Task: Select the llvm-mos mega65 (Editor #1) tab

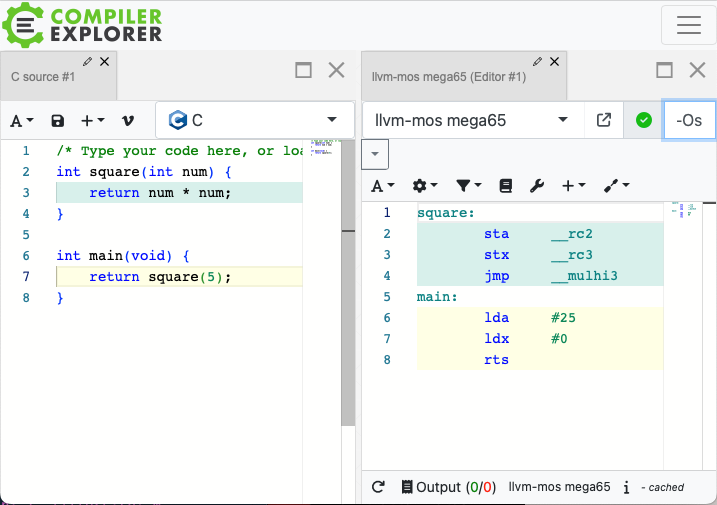Action: point(449,77)
